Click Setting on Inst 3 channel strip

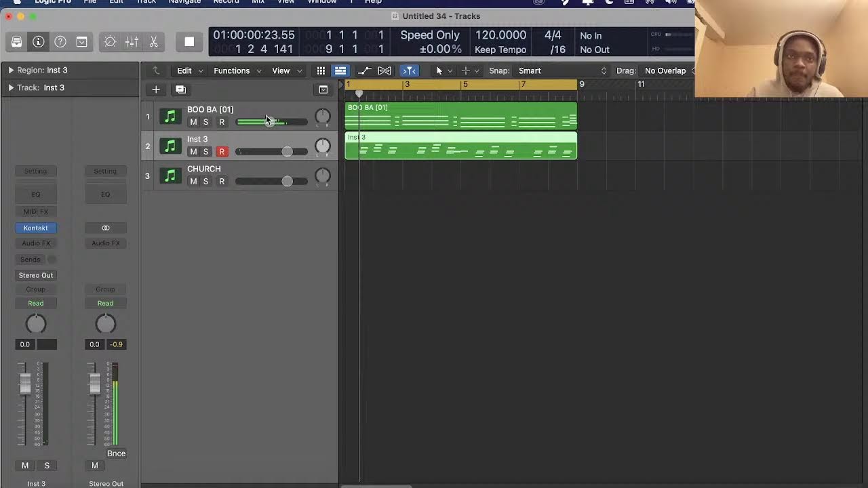(x=36, y=171)
